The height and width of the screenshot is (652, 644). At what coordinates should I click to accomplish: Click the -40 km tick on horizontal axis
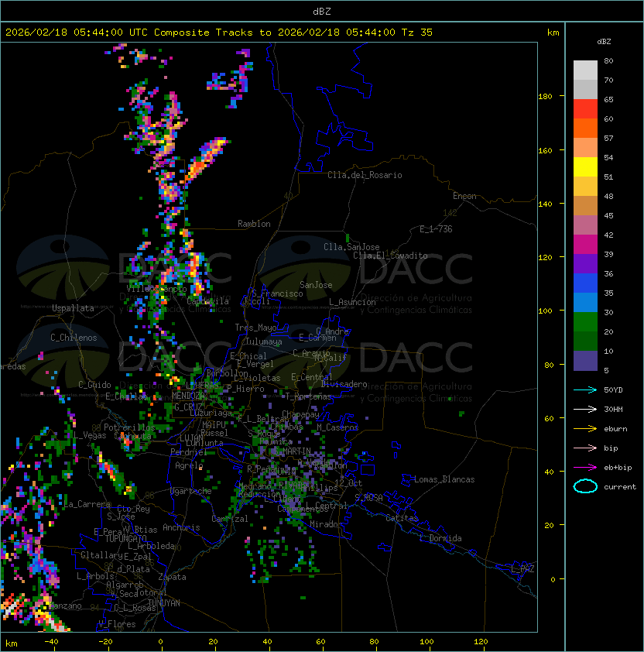click(x=51, y=642)
